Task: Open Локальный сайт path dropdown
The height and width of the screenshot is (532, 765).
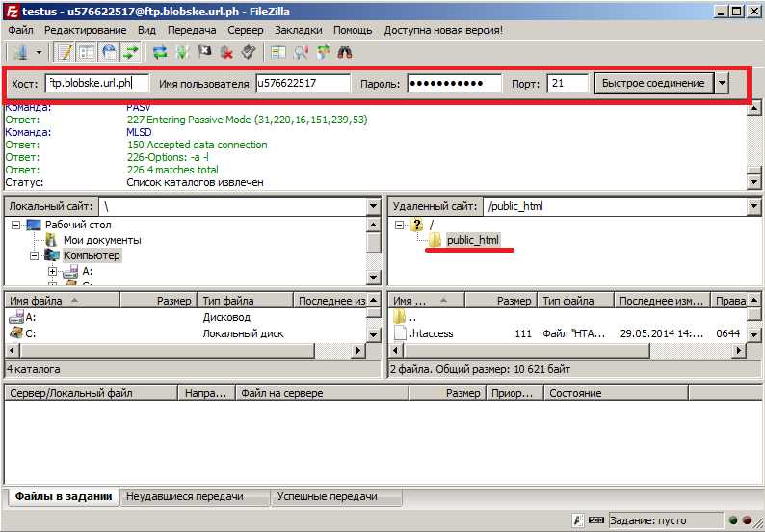Action: coord(373,206)
